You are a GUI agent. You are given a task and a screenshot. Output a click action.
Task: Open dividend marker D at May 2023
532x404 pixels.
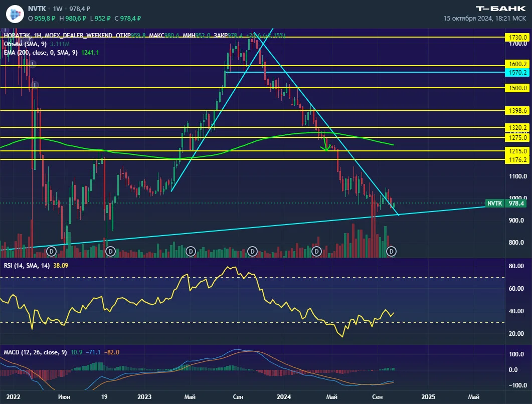pyautogui.click(x=191, y=251)
